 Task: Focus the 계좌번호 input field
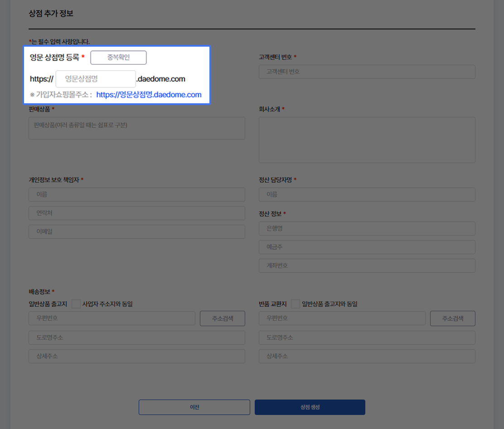[x=367, y=265]
